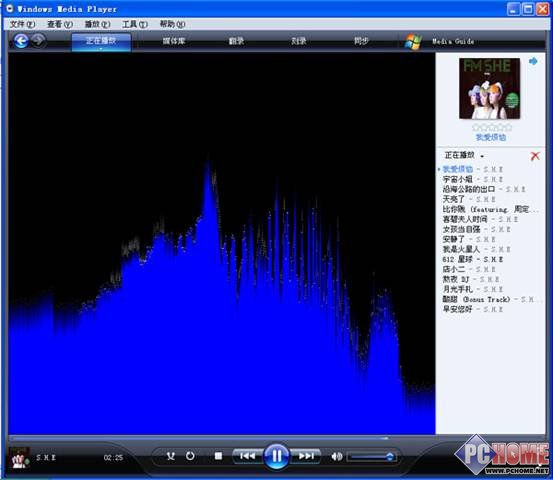Click the blue Back arrow button

click(21, 41)
